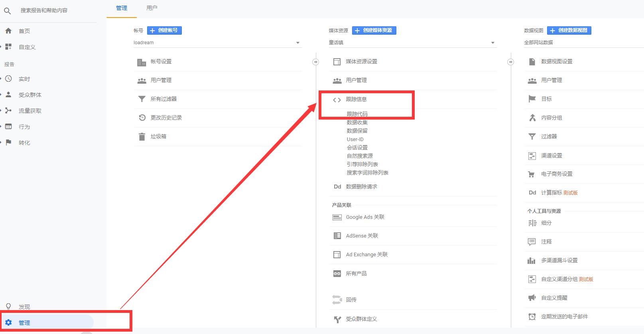The height and width of the screenshot is (334, 644).
Task: Click the 流量获取 acquisition icon
Action: click(8, 110)
